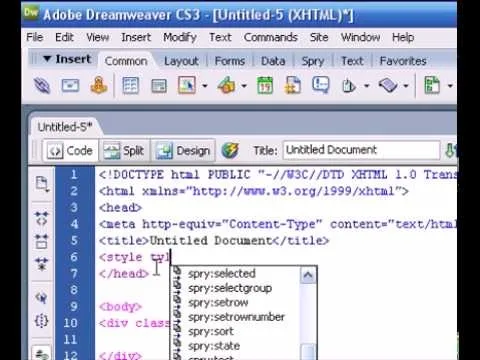Click Collapse Selection coding toolbar icon
The image size is (480, 360).
click(x=42, y=242)
